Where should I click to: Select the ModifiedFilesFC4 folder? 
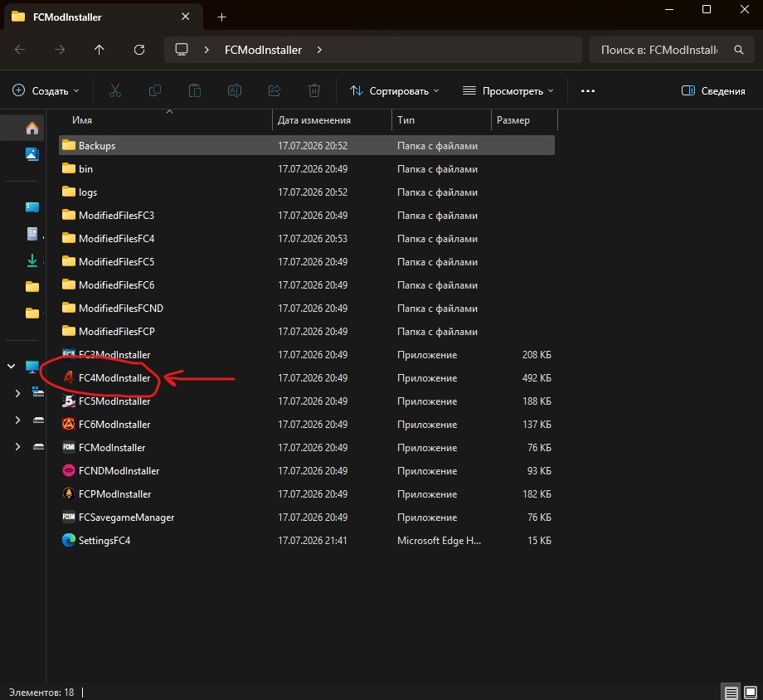click(307, 239)
